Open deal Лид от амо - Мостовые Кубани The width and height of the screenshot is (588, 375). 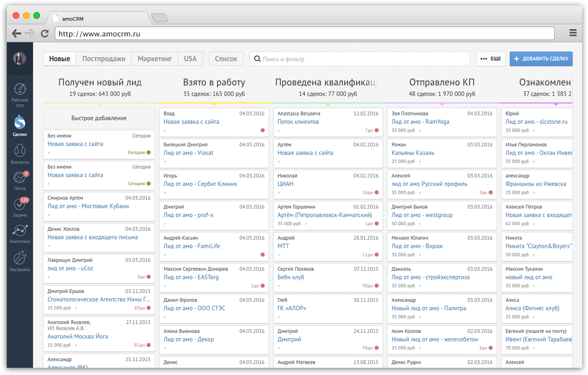coord(88,206)
